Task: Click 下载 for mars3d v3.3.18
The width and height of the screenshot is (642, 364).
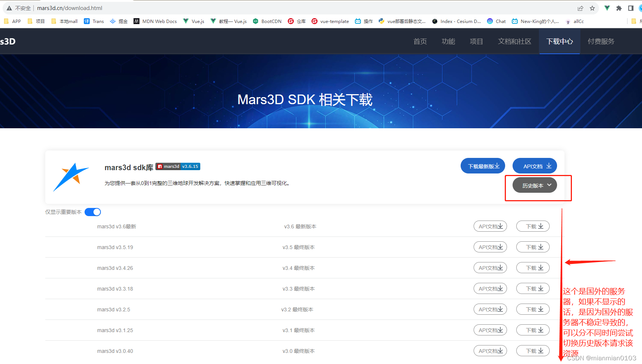Action: pyautogui.click(x=533, y=289)
